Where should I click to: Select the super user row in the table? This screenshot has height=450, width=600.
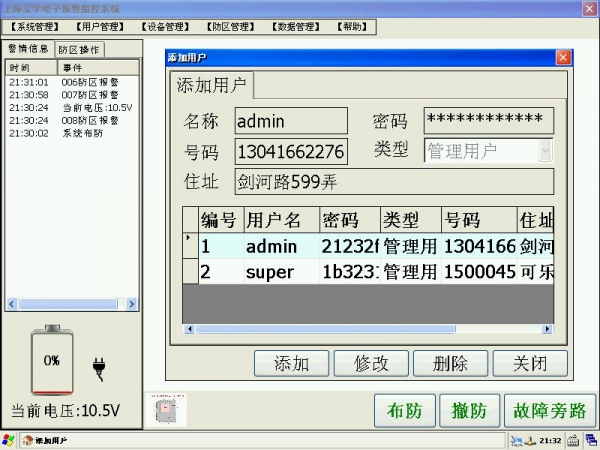pyautogui.click(x=270, y=271)
